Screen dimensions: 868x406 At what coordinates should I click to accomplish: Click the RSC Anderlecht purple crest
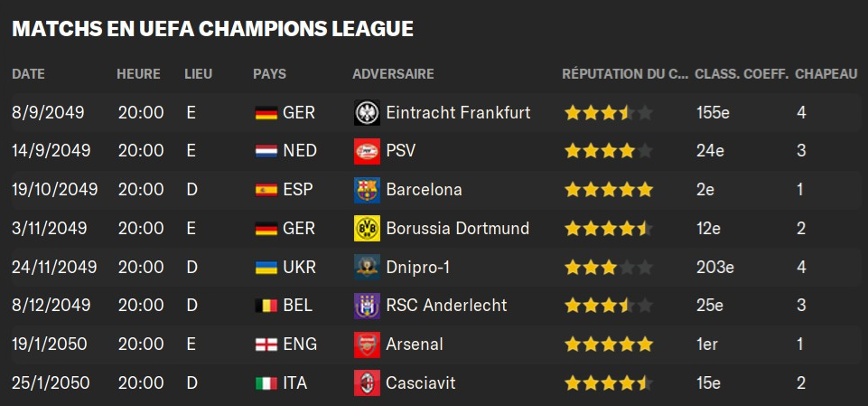367,306
